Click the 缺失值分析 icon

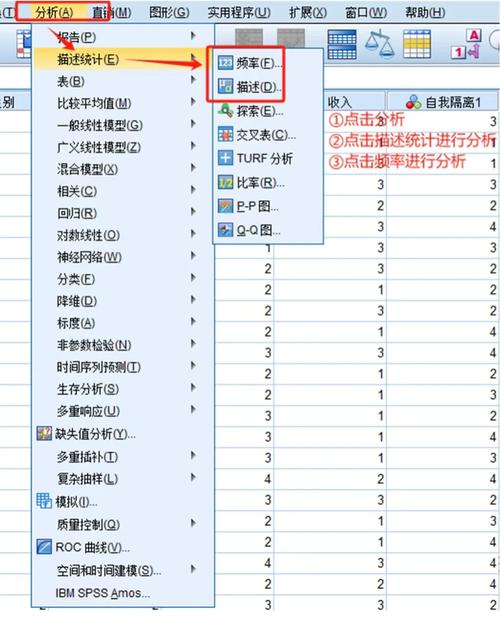tap(44, 433)
